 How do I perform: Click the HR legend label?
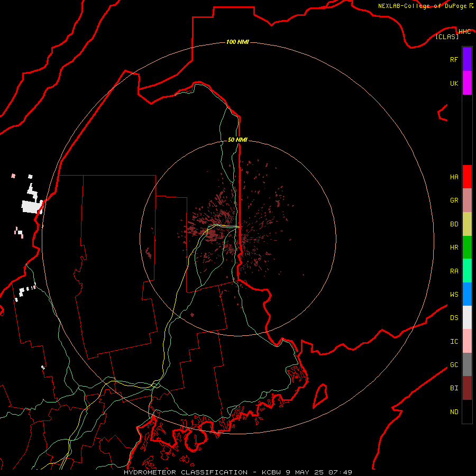(x=454, y=248)
